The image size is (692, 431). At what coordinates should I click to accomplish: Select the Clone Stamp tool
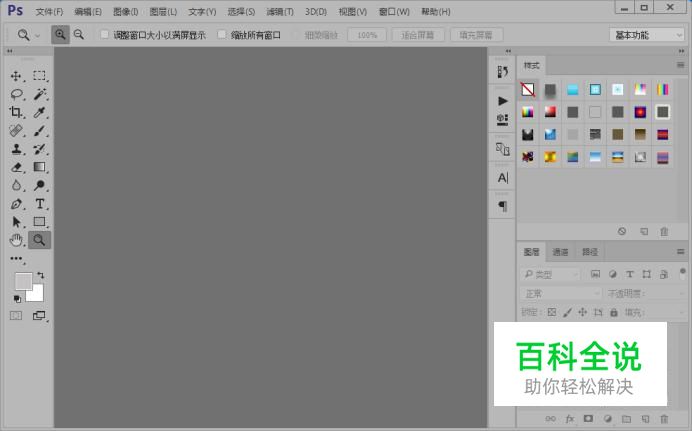(x=16, y=149)
